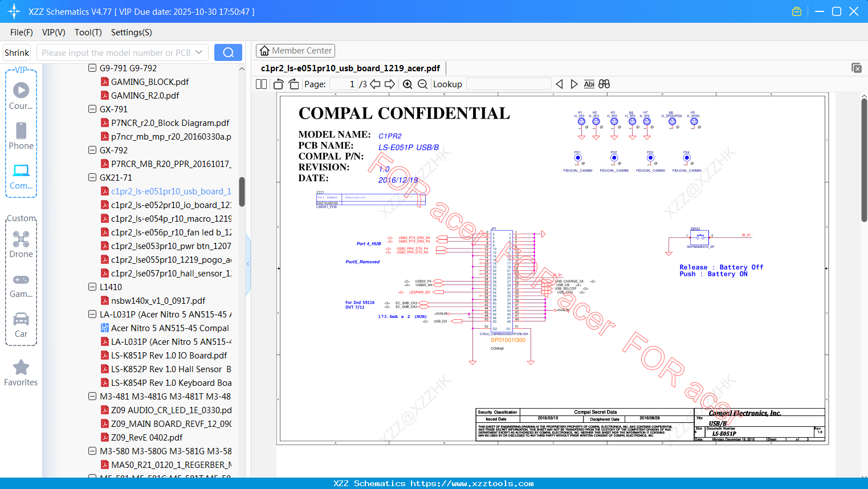This screenshot has height=489, width=868.
Task: Click into the Lookup text field
Action: tap(508, 84)
